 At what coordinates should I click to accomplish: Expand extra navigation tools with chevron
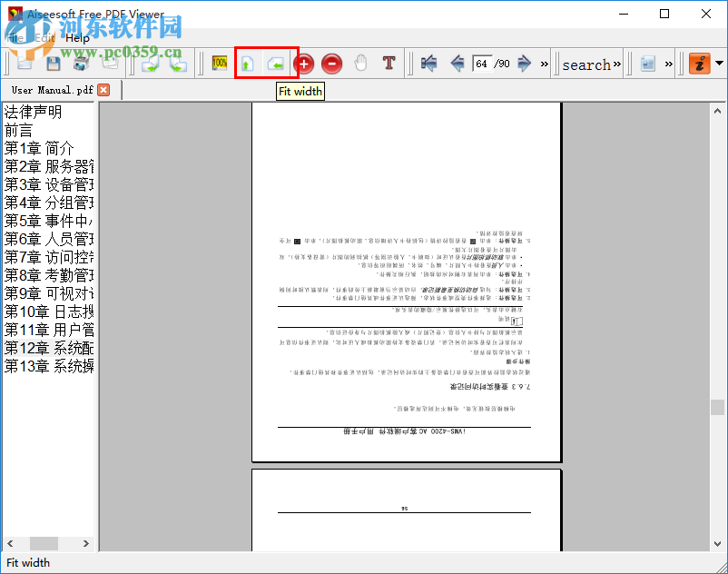click(542, 64)
